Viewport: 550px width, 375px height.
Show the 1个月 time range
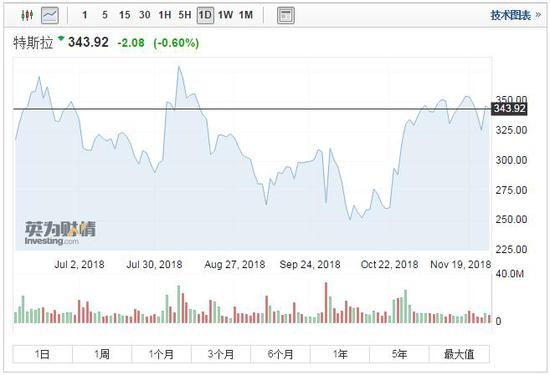161,354
